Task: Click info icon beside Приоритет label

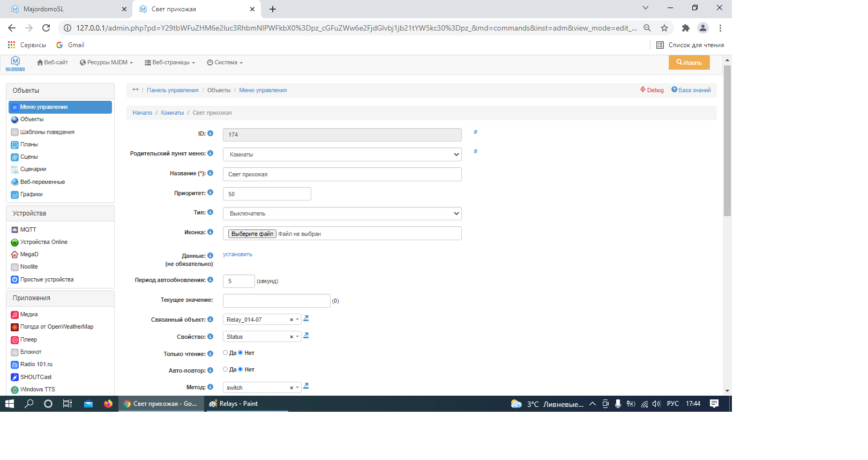Action: pyautogui.click(x=211, y=192)
